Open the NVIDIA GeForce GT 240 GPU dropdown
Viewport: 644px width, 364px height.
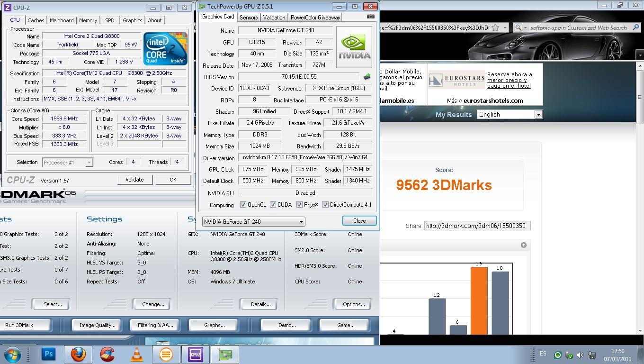pos(253,221)
